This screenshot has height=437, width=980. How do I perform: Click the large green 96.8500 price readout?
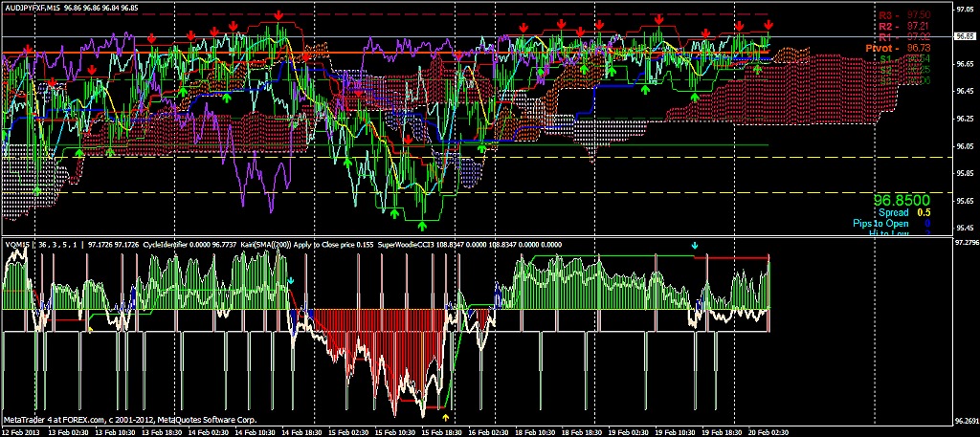[902, 201]
